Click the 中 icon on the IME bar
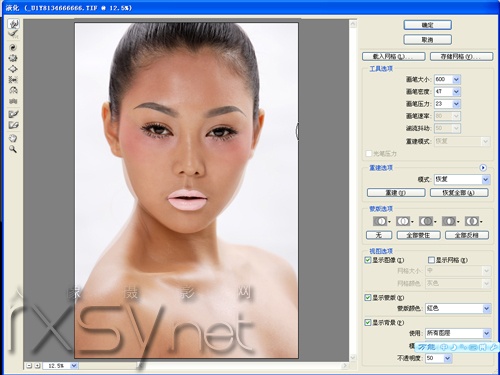This screenshot has width=500, height=375. pos(444,347)
